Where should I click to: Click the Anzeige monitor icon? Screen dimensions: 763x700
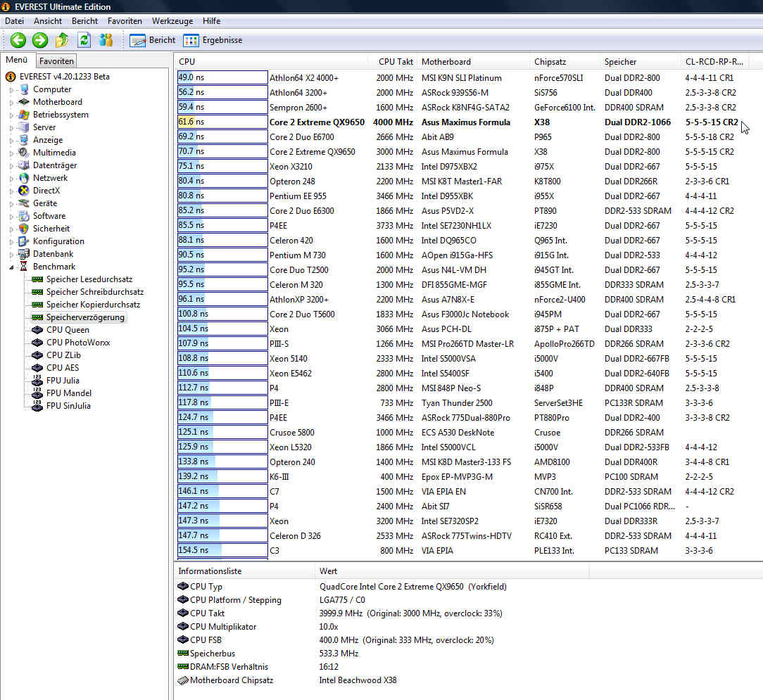[24, 140]
